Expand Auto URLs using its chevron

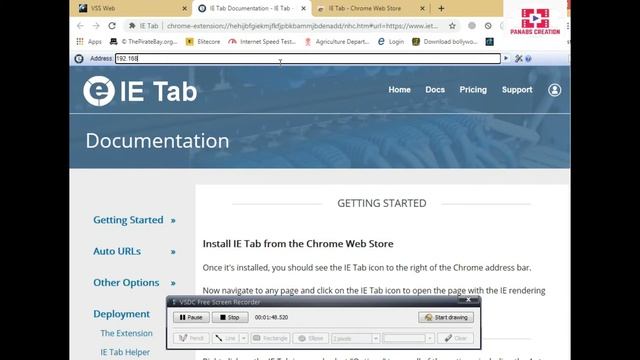click(x=173, y=252)
